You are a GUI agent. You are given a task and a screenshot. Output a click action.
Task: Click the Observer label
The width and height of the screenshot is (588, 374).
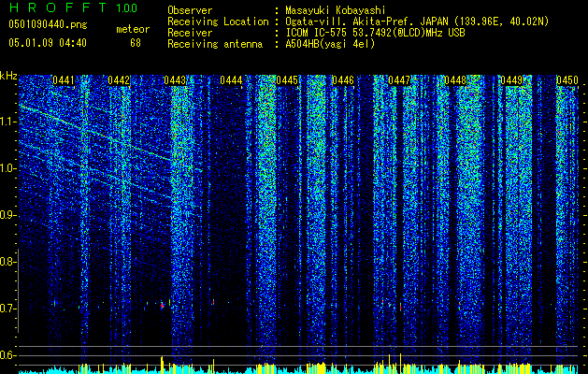pos(190,10)
